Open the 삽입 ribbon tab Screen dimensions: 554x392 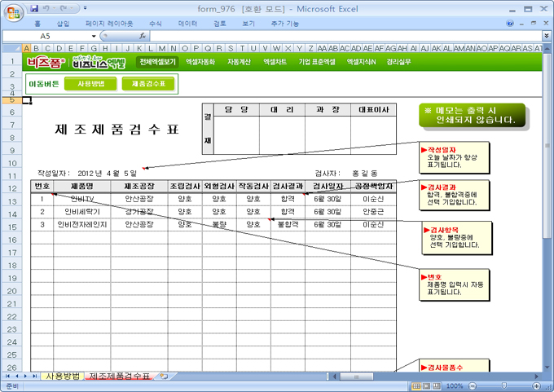click(x=64, y=24)
